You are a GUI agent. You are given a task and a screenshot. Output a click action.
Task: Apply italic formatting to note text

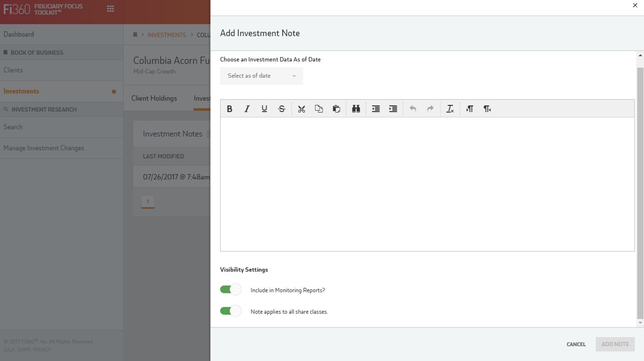click(x=246, y=109)
